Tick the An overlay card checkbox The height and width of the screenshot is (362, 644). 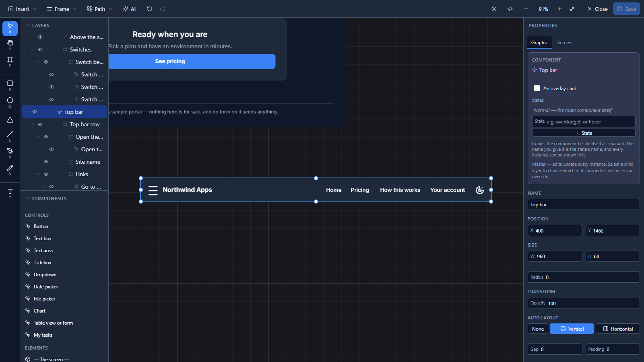point(537,88)
